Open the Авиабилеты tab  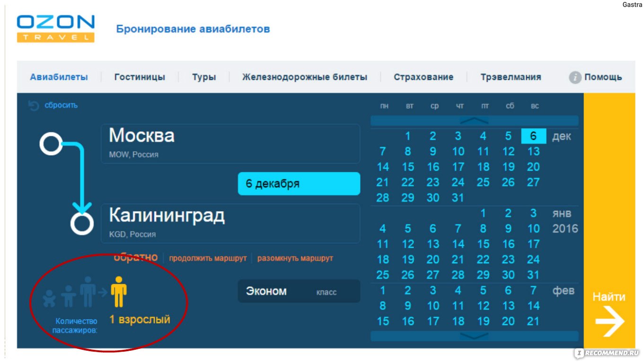[x=59, y=77]
